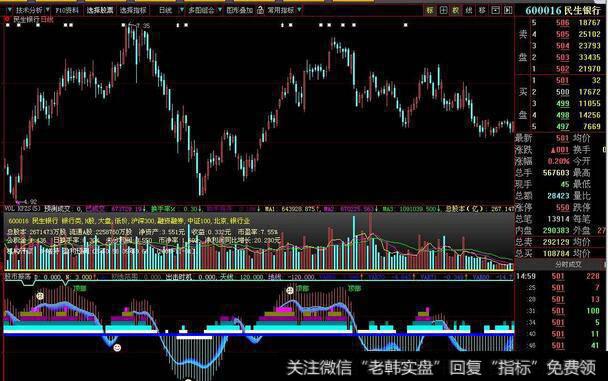
Task: Click the smiley face at the far left of the indicator panel
Action: pos(40,296)
